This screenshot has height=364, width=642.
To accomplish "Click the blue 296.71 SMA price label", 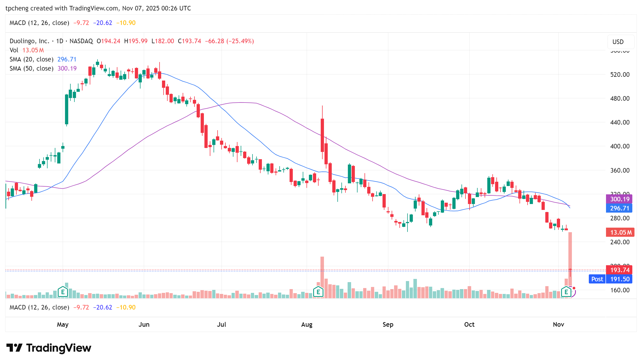I will 619,208.
